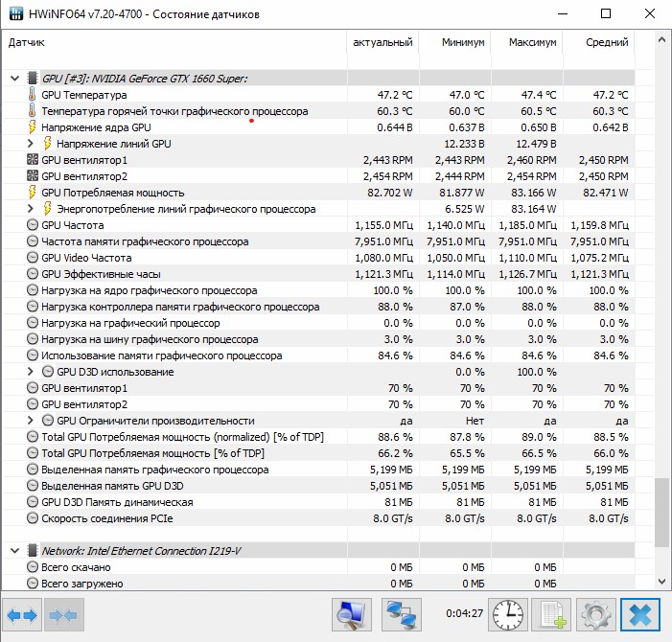Click lightning icon of Напряжение линий GPU
This screenshot has width=672, height=642.
[x=48, y=144]
